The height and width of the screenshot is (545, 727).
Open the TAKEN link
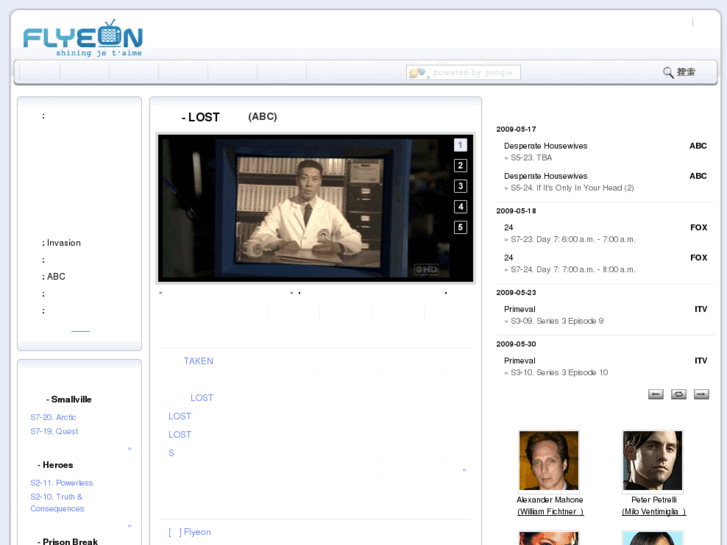click(198, 361)
